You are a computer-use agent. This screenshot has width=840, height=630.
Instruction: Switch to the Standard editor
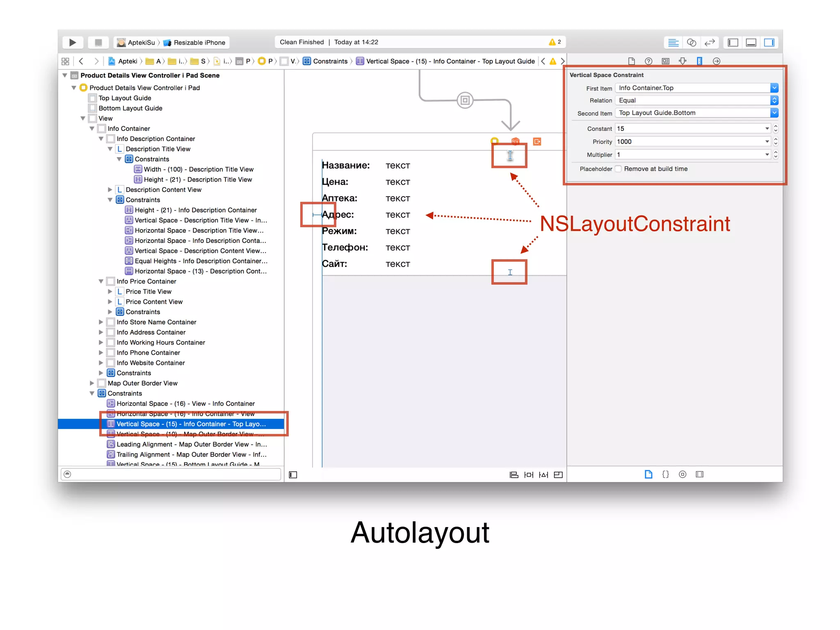(673, 42)
